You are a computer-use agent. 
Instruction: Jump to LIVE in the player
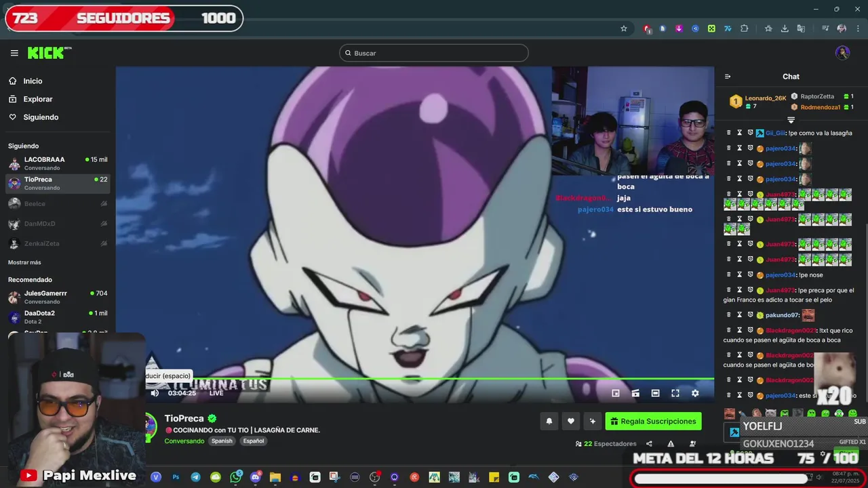(216, 393)
